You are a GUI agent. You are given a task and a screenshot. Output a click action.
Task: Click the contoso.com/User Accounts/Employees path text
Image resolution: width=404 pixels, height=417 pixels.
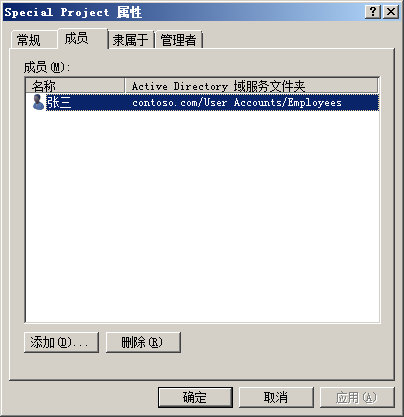pyautogui.click(x=237, y=102)
